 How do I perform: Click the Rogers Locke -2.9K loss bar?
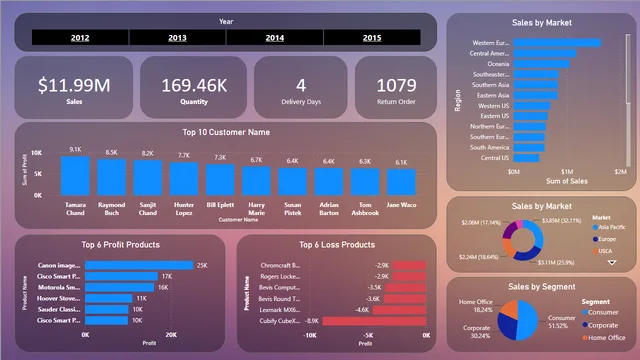click(x=409, y=276)
